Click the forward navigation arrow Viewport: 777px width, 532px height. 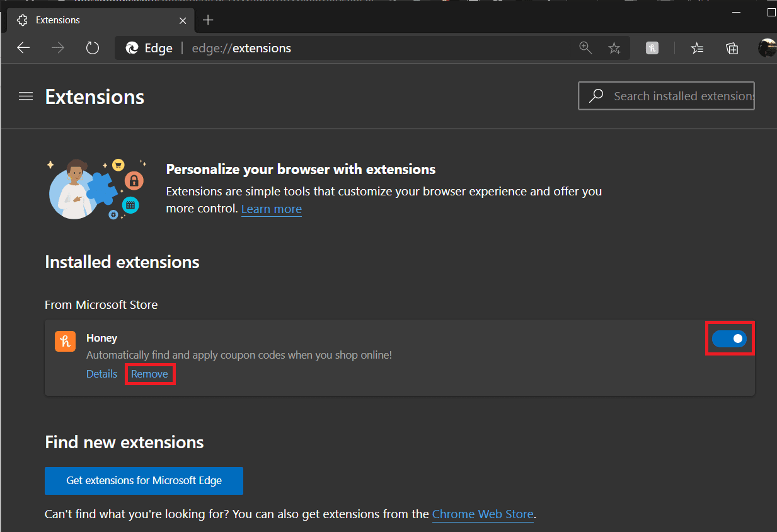58,48
